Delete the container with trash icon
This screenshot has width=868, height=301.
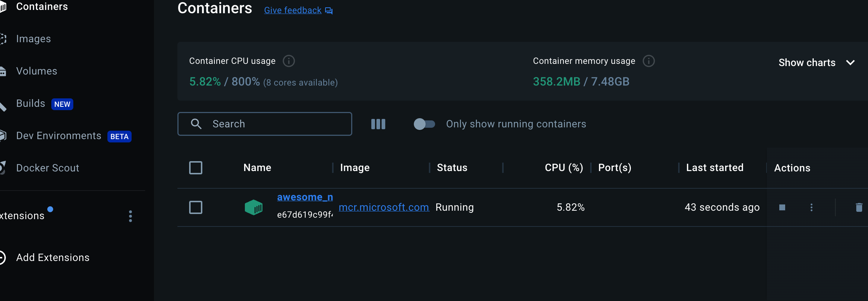click(858, 207)
